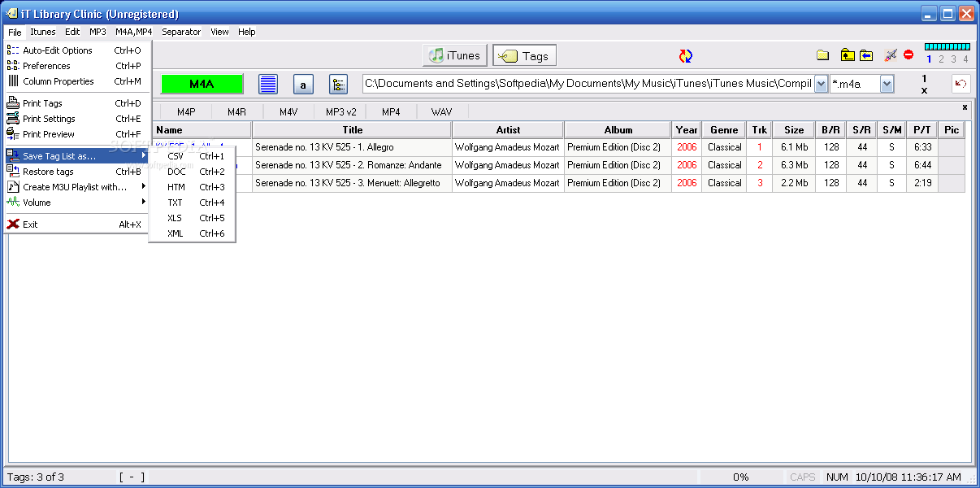Click the folder path input field
The height and width of the screenshot is (488, 980).
pos(588,84)
